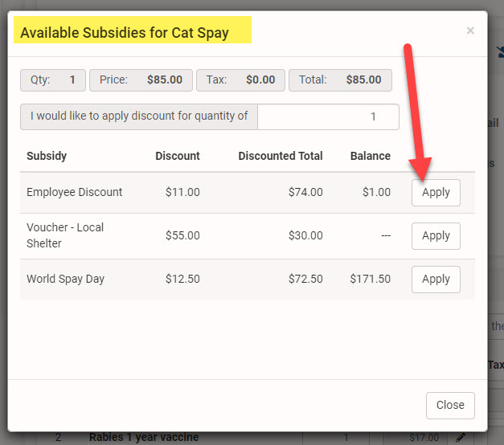Click the 'Available Subsidies for Cat Spay' title
The width and height of the screenshot is (504, 445).
coord(125,33)
